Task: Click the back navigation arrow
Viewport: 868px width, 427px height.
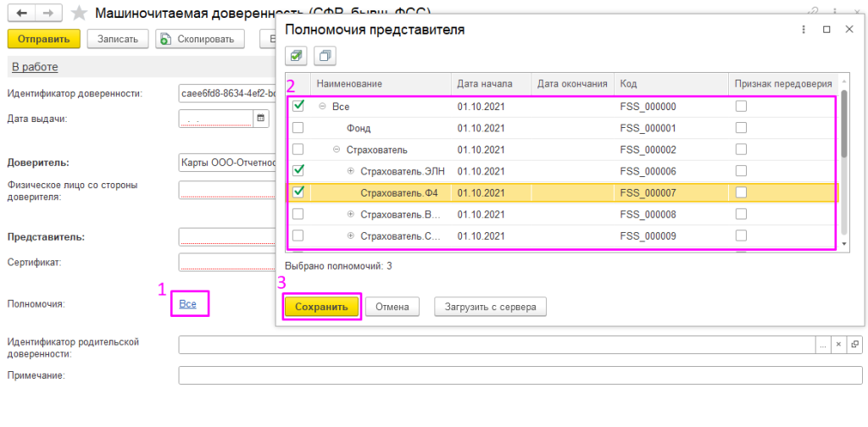Action: point(21,13)
